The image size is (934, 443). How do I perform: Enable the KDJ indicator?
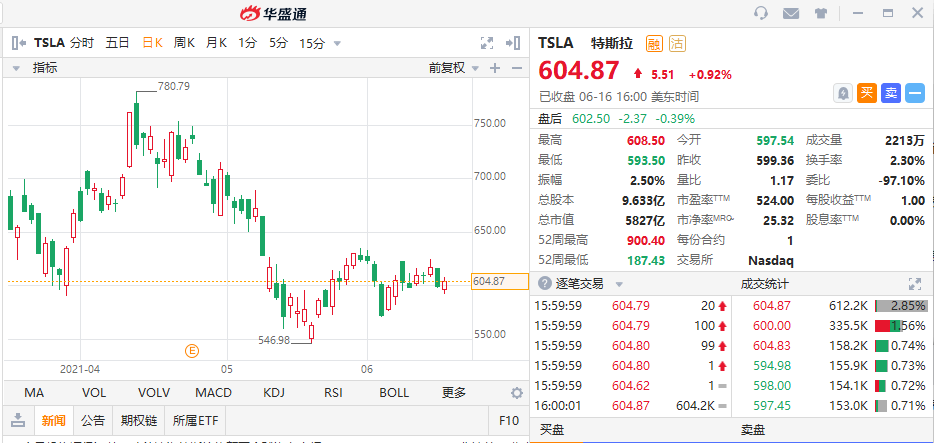point(274,393)
